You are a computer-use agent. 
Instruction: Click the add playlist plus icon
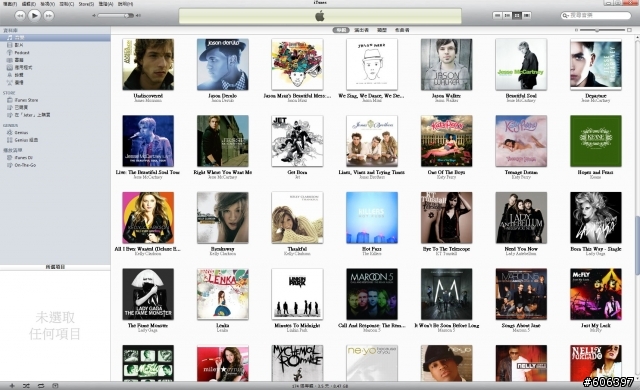click(x=12, y=386)
